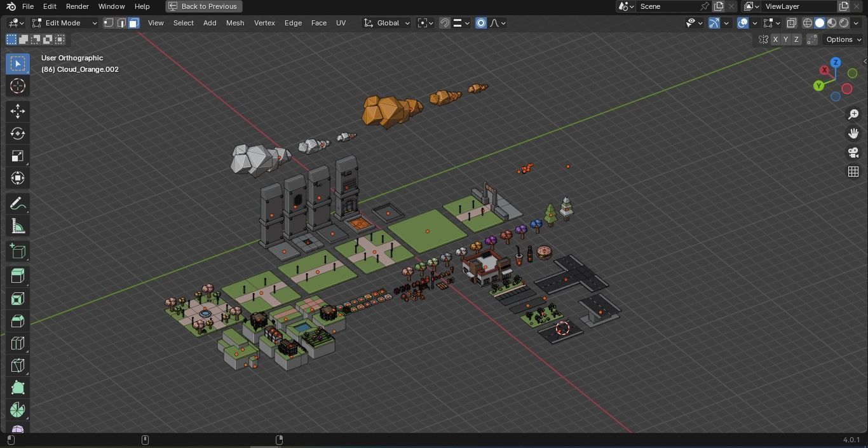Screen dimensions: 868x448
Task: Open the Mesh menu
Action: coord(235,23)
